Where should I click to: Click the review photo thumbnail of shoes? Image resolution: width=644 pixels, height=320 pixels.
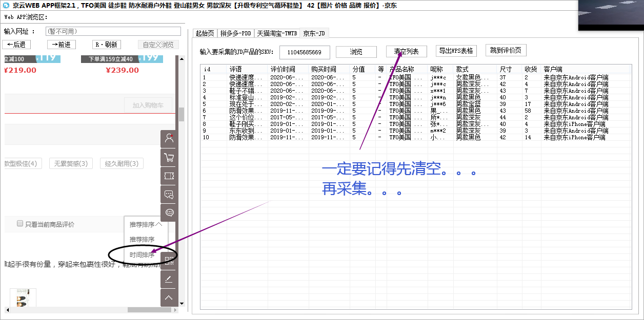(x=23, y=298)
